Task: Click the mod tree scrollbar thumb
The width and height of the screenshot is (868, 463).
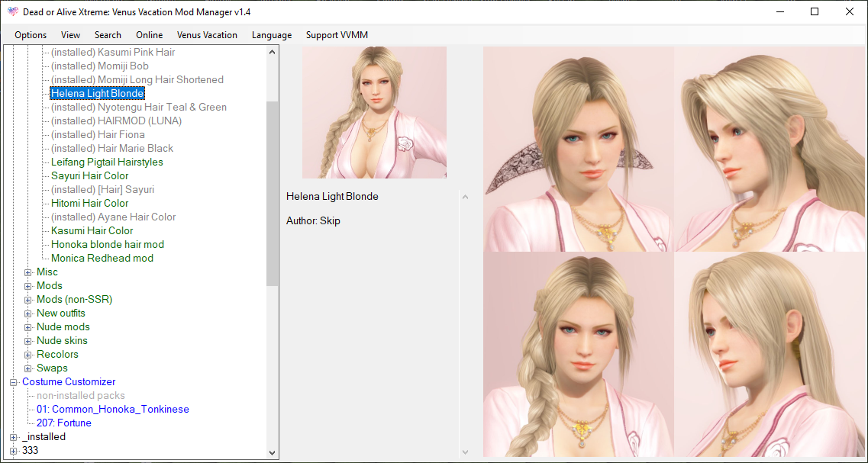Action: click(x=272, y=194)
